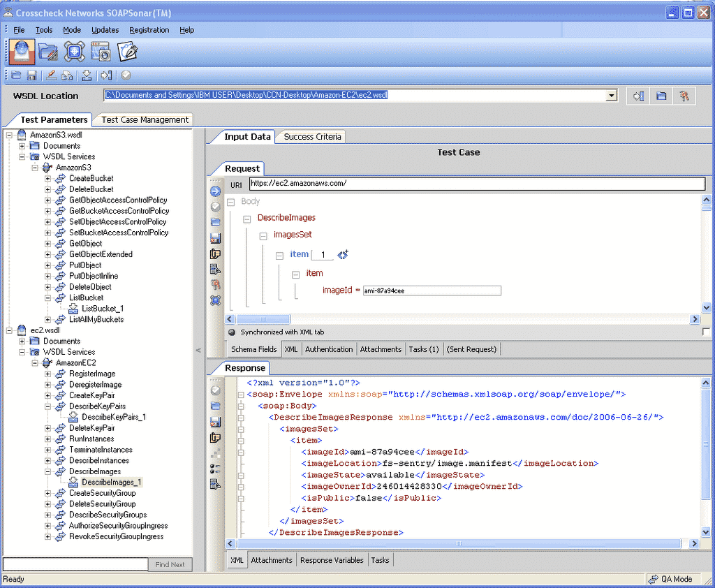
Task: Open the WSDL Location dropdown arrow
Action: click(x=612, y=96)
